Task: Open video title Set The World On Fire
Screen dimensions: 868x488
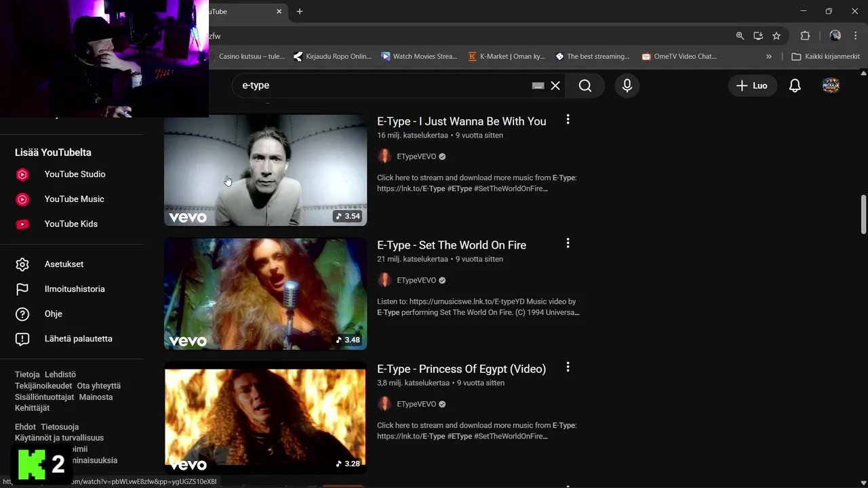Action: [x=452, y=245]
